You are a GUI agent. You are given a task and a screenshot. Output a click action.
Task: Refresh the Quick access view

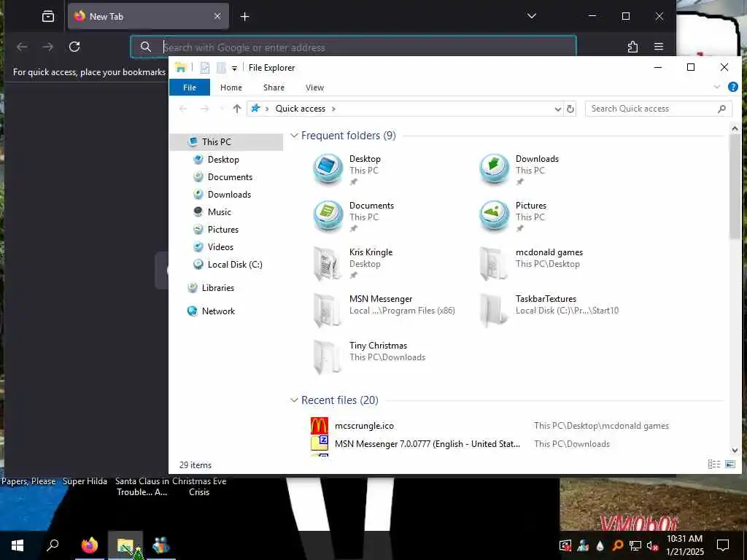[570, 109]
